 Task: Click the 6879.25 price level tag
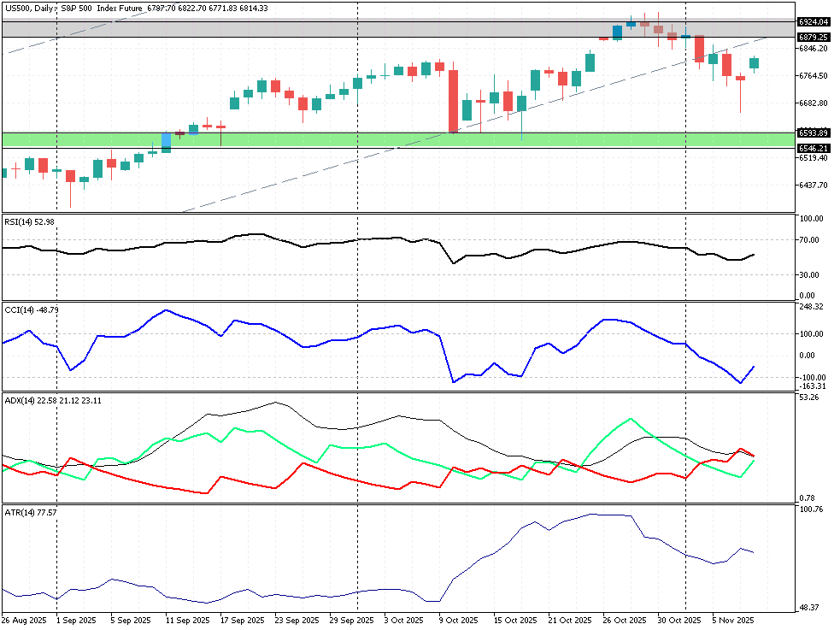[814, 37]
